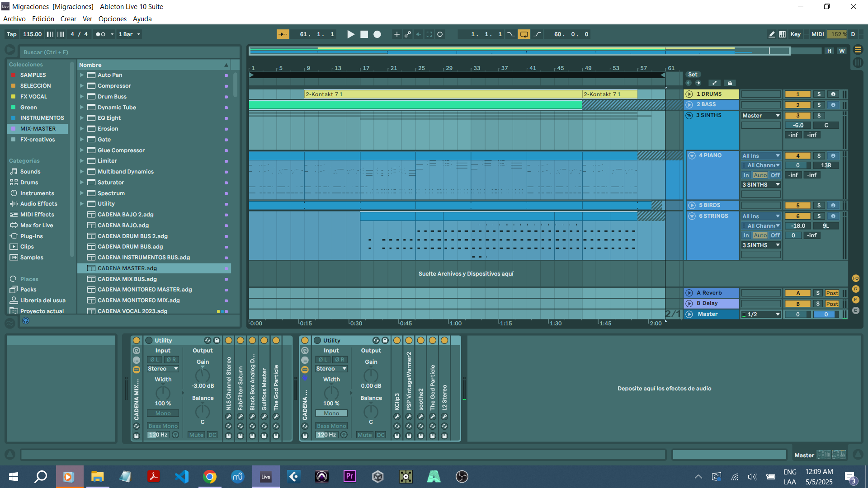Expand EQ Eight folder
Viewport: 868px width, 488px height.
coord(82,118)
